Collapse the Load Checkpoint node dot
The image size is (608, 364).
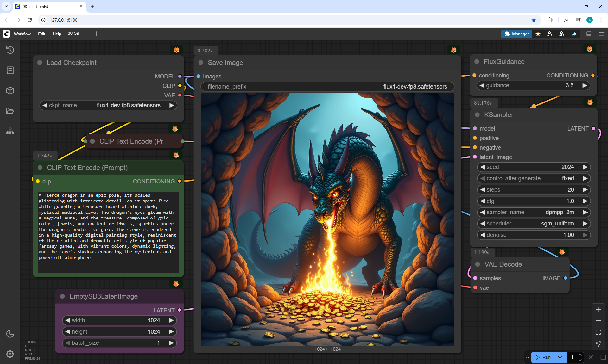point(40,63)
